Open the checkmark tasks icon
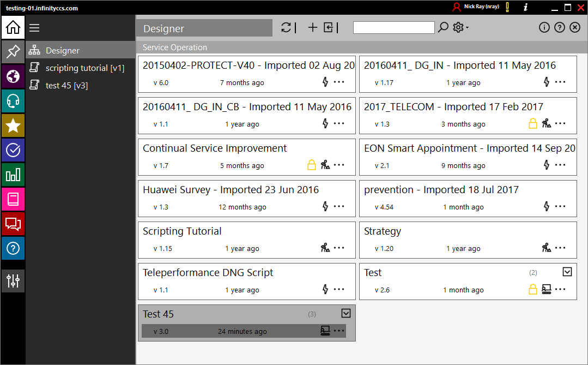Screen dimensions: 588x365 pos(13,150)
